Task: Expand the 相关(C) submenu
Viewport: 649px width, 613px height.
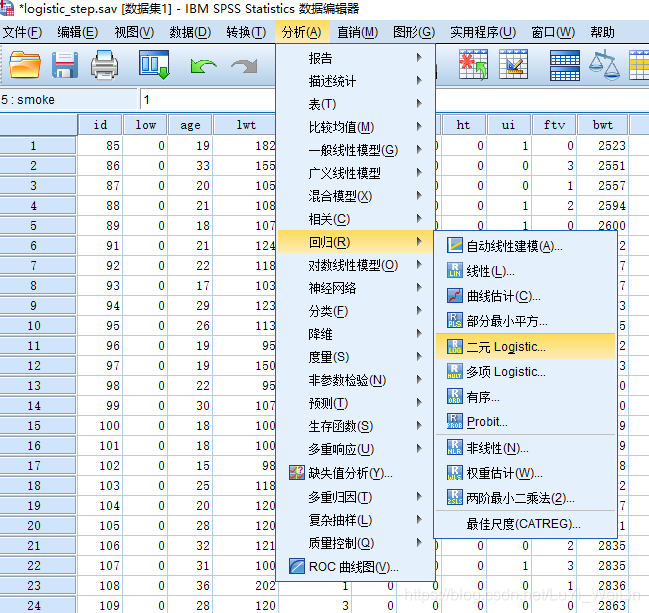Action: (356, 219)
